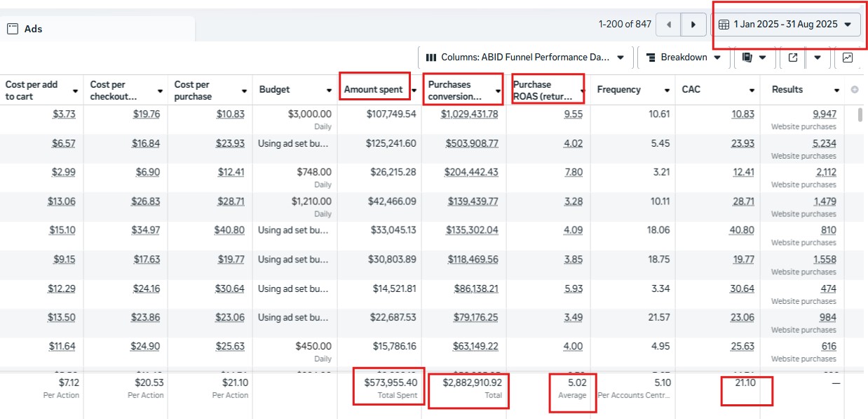This screenshot has width=868, height=419.
Task: Click the $204,442.43 conversion value
Action: [x=473, y=172]
